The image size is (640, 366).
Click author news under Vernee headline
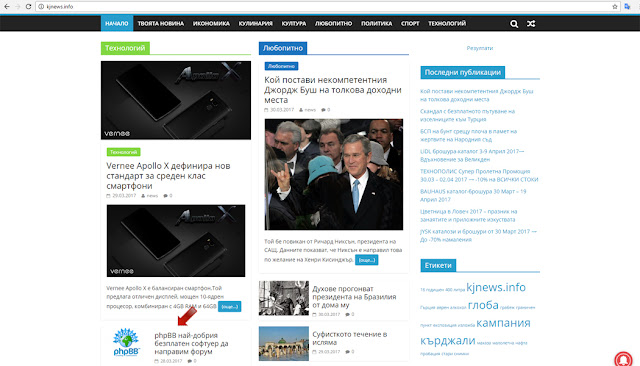tap(152, 196)
